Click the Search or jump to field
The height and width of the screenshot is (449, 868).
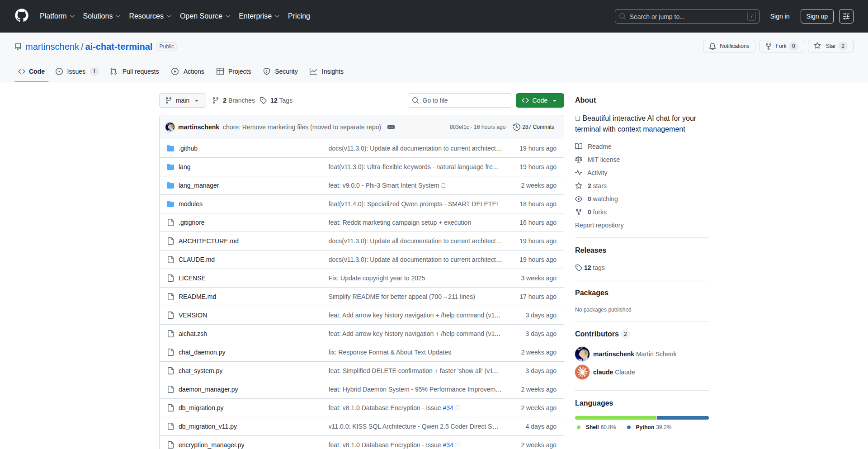tap(687, 16)
